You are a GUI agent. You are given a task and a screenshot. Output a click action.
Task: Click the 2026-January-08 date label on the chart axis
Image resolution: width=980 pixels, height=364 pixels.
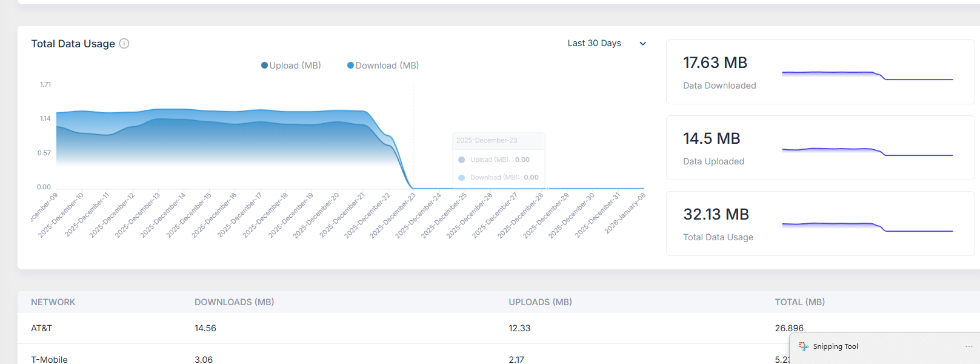pos(626,213)
